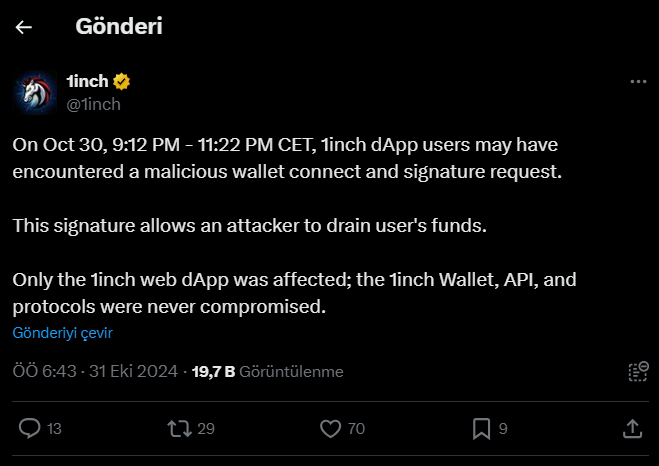Click the 13 replies count
The width and height of the screenshot is (659, 466).
coord(54,429)
